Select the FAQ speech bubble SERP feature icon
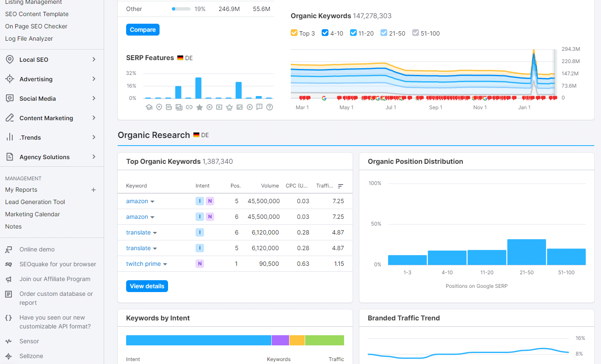Viewport: 601px width, 364px height. pos(259,108)
